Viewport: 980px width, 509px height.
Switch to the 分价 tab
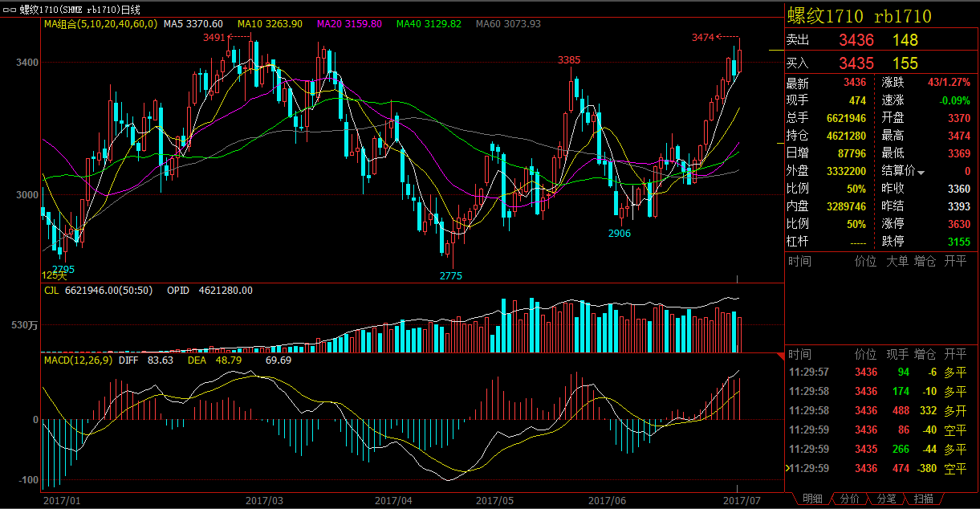[x=850, y=499]
